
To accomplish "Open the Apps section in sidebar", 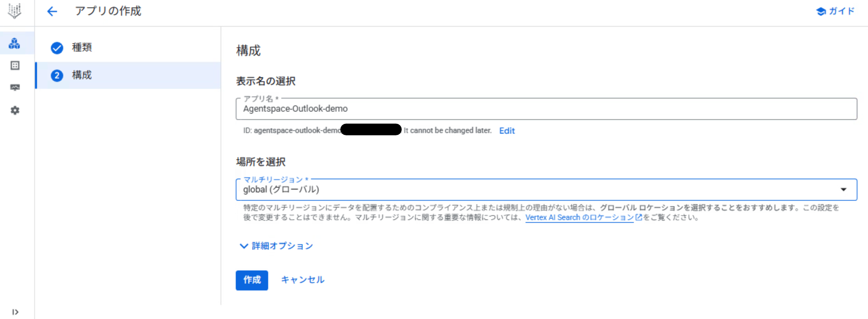I will tap(15, 44).
